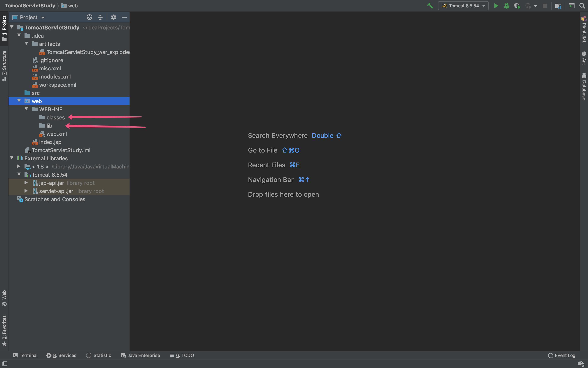Screen dimensions: 588x368
Task: Collapse the WEB-INF folder
Action: tap(27, 109)
